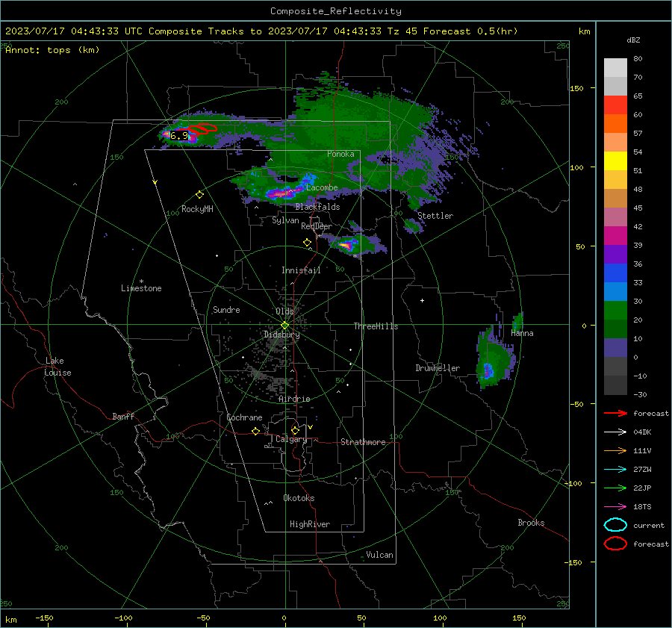
Task: Click the radar center marker at Didsbury
Action: click(x=284, y=325)
